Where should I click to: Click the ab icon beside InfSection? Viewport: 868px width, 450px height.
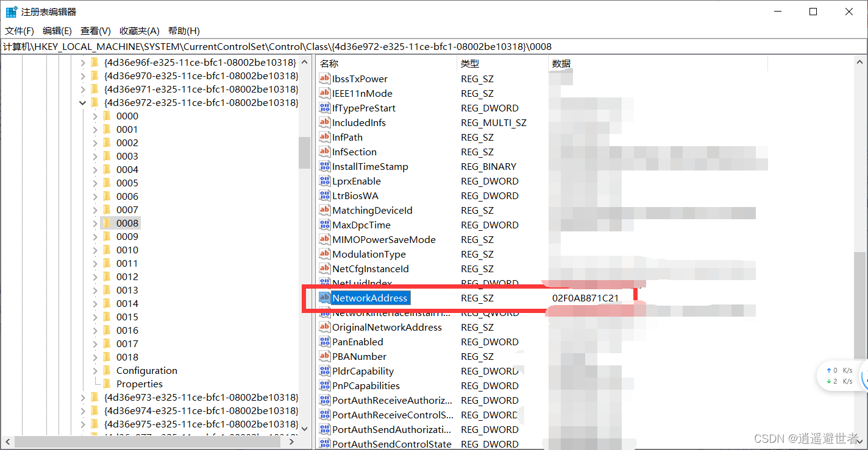pos(325,152)
